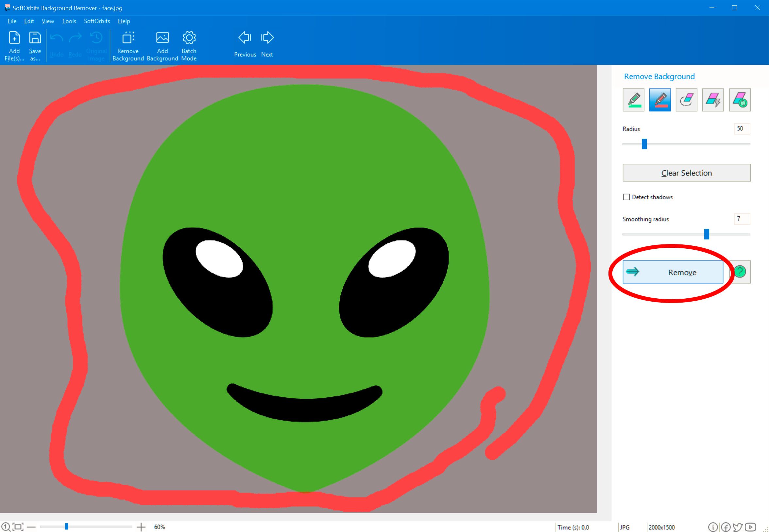Open the SoftOrbits menu

click(96, 21)
